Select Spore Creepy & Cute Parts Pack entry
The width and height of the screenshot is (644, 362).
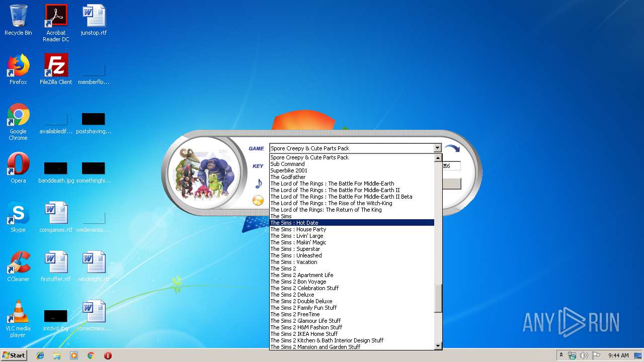coord(352,157)
